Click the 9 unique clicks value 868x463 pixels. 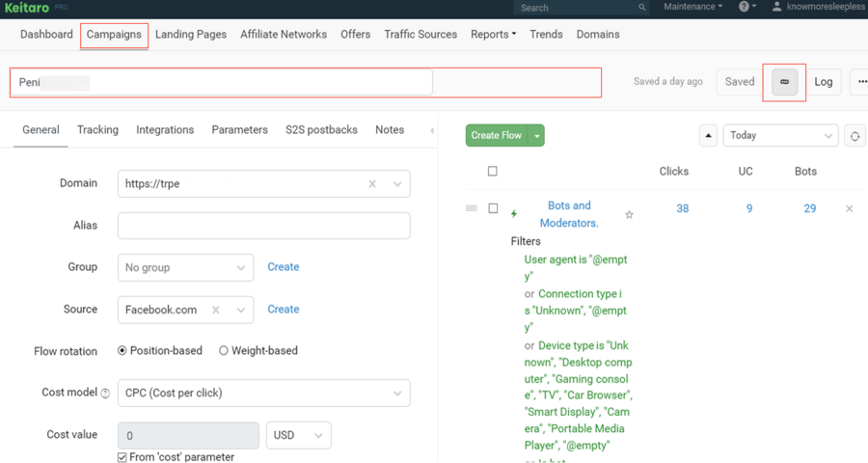(x=749, y=208)
